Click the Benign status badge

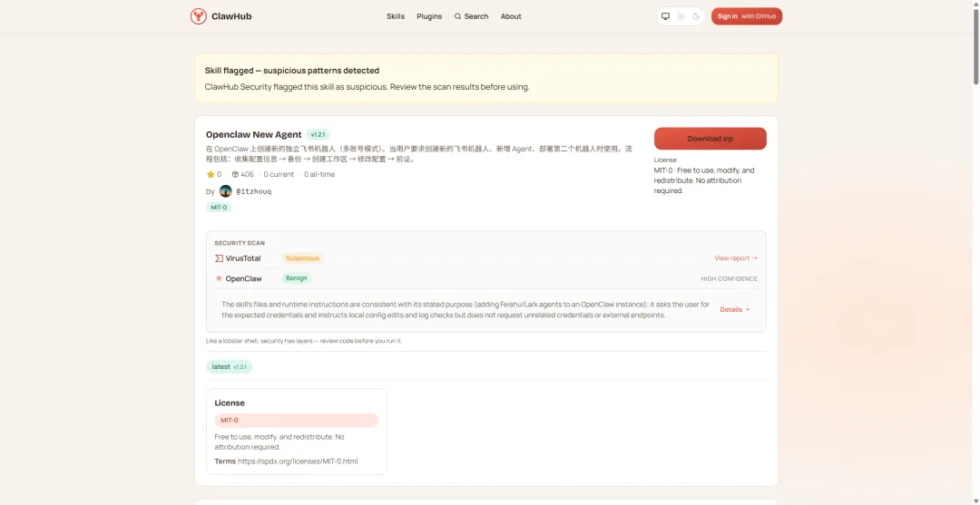[296, 277]
